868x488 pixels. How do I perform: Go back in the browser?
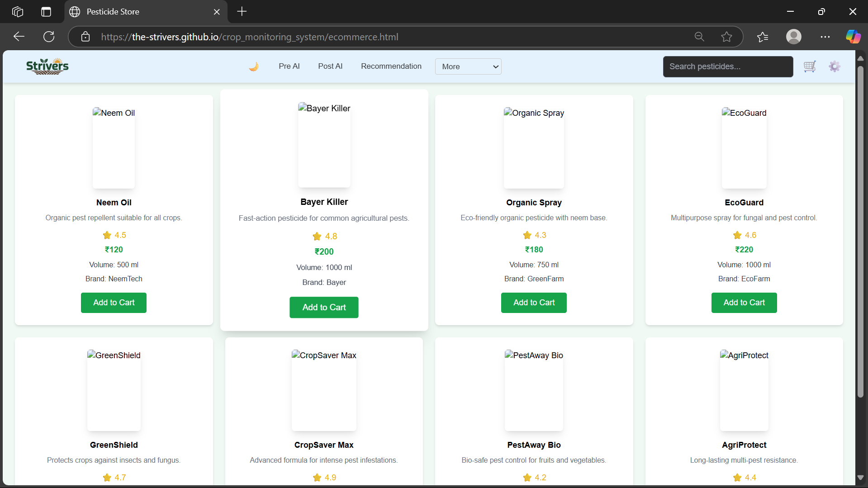(19, 37)
